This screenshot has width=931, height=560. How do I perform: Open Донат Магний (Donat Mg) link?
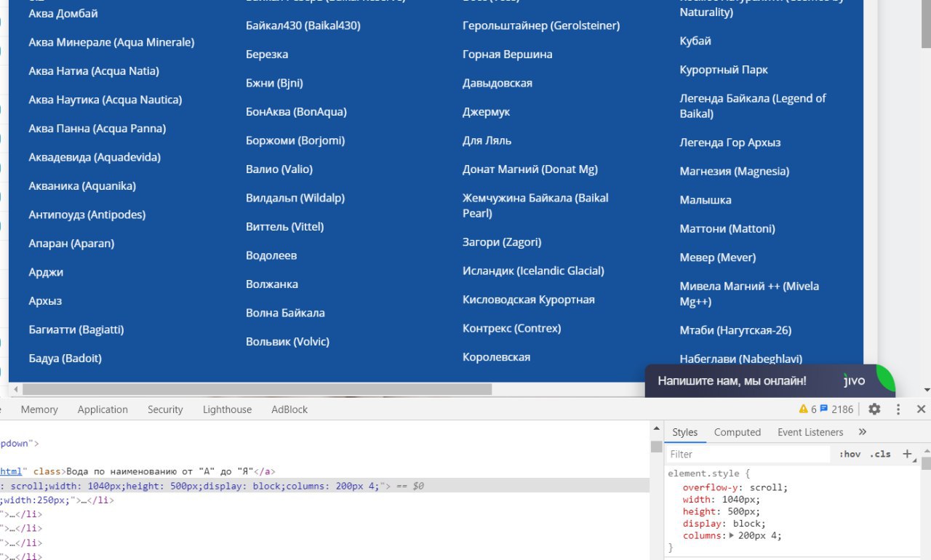[x=530, y=169]
